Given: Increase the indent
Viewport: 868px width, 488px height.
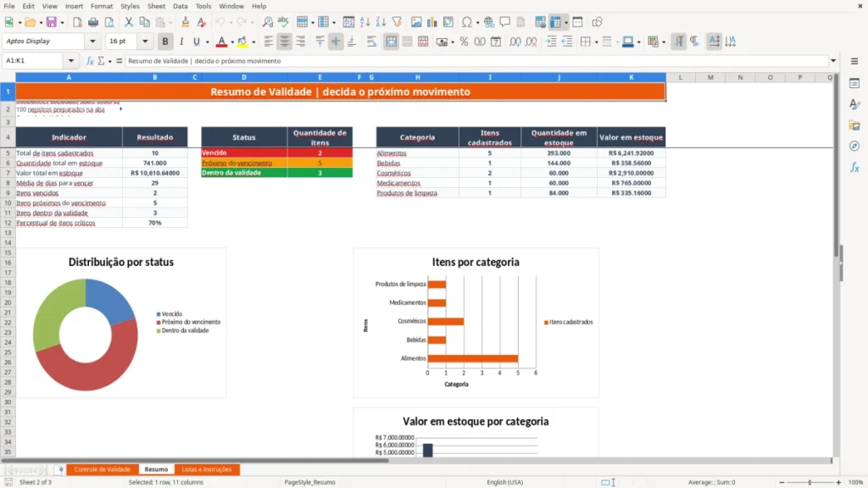Looking at the screenshot, I should pos(551,42).
